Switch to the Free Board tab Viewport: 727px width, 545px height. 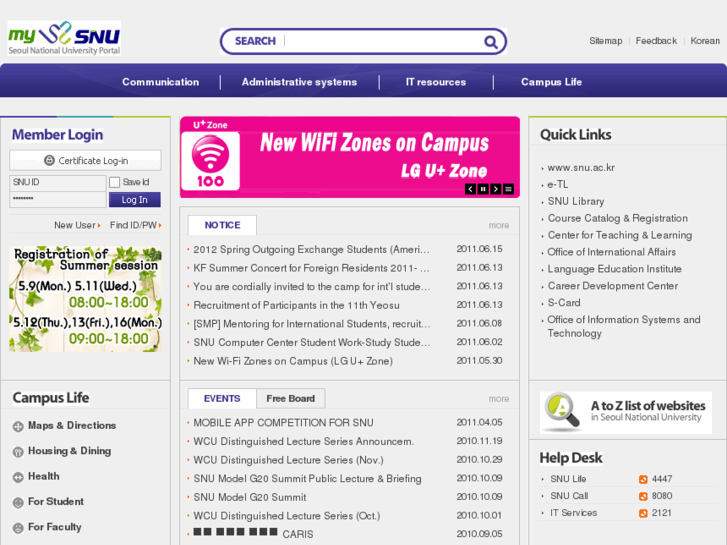click(x=291, y=399)
